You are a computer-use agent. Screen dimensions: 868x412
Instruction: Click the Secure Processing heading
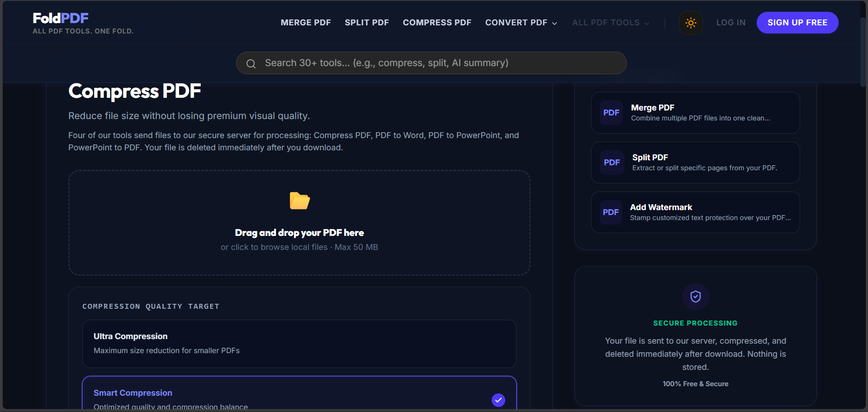[x=696, y=323]
